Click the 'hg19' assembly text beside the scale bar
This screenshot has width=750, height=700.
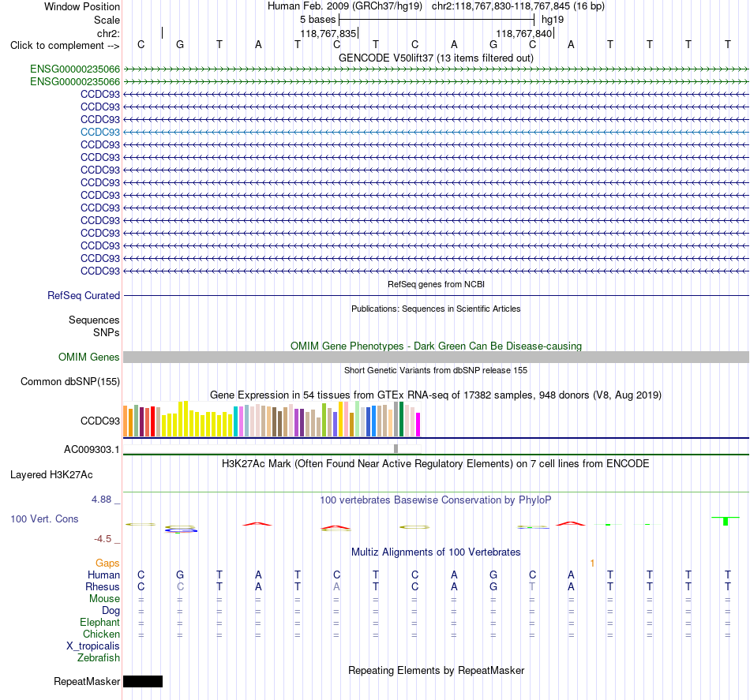(553, 20)
